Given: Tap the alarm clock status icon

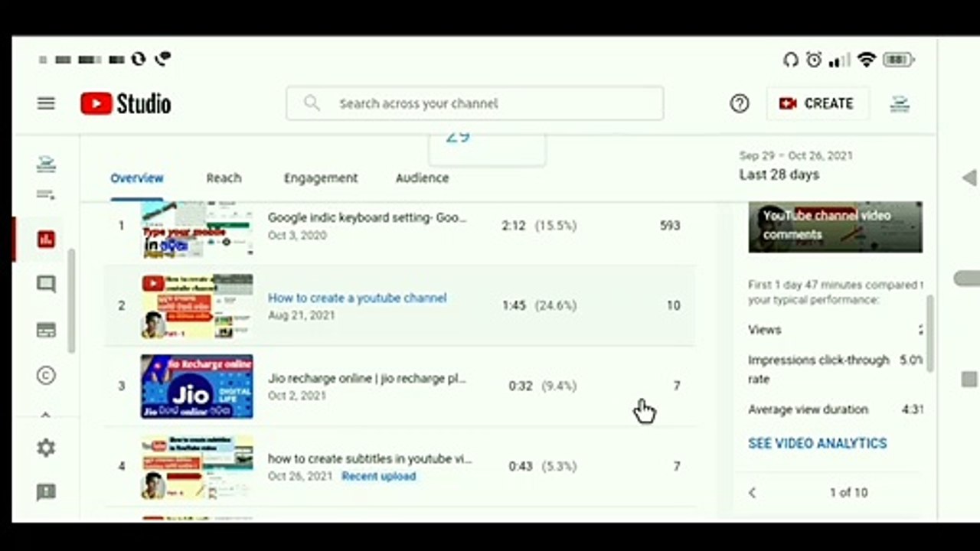Looking at the screenshot, I should 814,60.
